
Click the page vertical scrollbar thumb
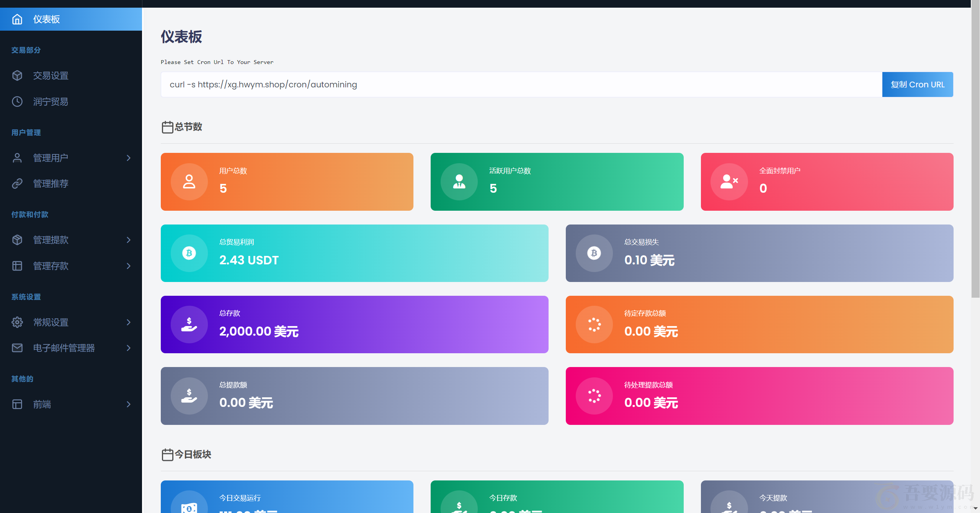click(975, 149)
